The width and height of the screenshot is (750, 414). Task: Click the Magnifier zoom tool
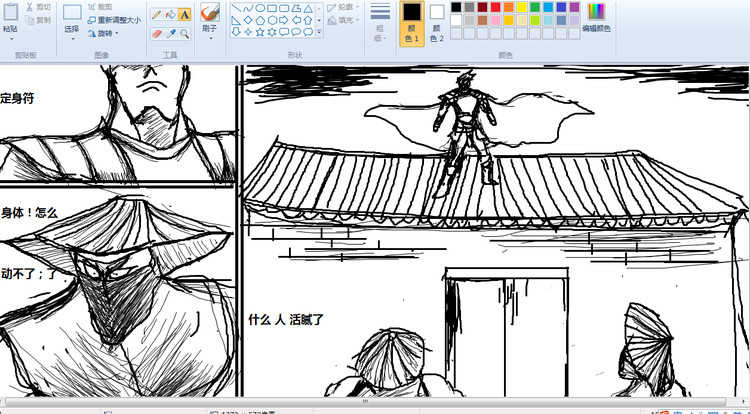point(185,33)
